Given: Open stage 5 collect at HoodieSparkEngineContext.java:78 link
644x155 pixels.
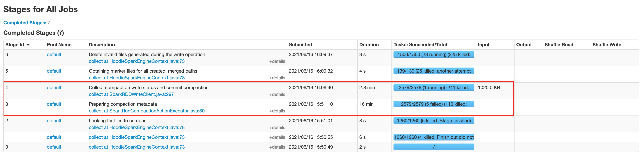Looking at the screenshot, I should click(x=137, y=78).
